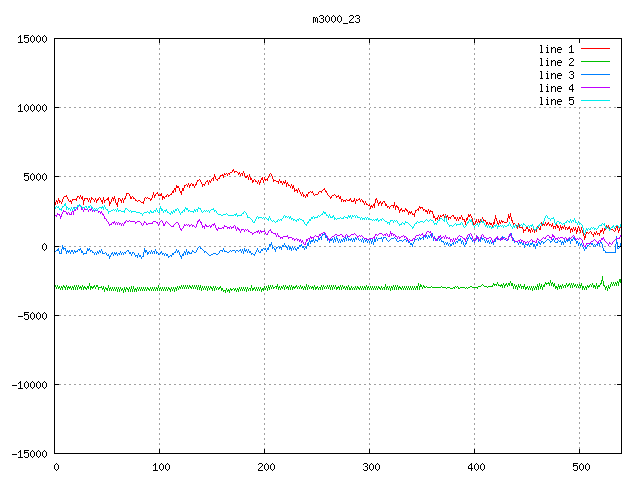Select the 300 x-axis tick label

pos(370,466)
